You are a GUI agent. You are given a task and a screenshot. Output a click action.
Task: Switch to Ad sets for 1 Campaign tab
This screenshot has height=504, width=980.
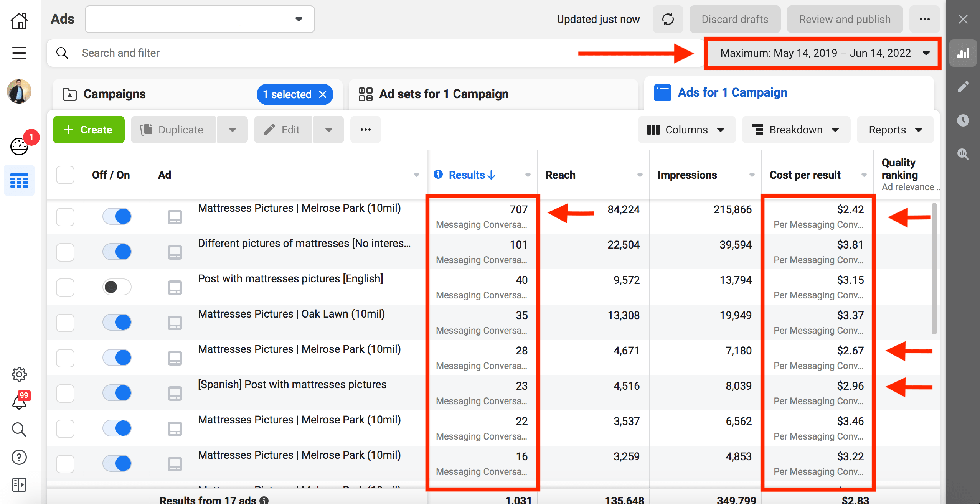click(444, 94)
